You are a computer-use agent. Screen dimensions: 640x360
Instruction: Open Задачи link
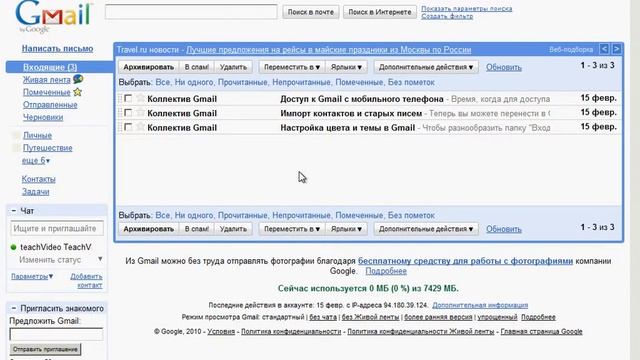[x=35, y=191]
